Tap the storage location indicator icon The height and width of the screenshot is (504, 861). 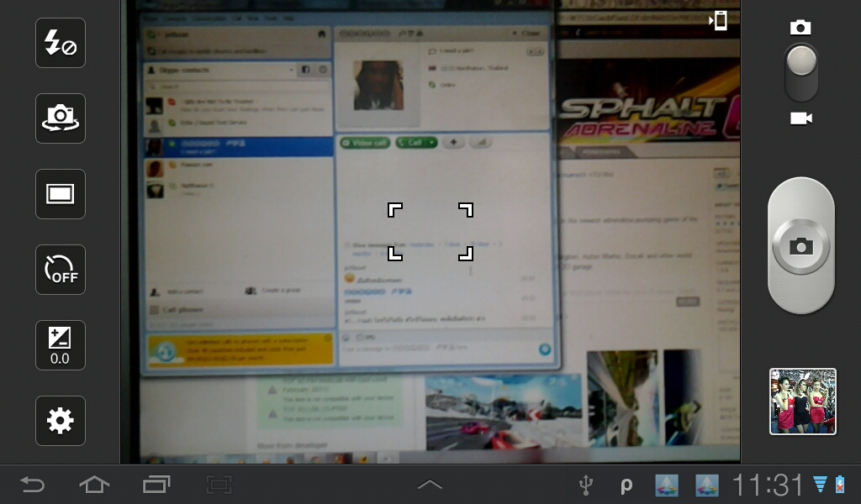[719, 21]
